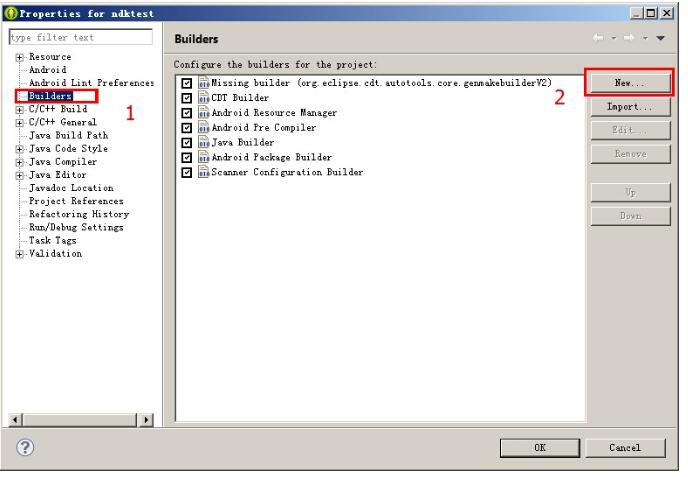Viewport: 688px width, 477px height.
Task: Click the back navigation arrow icon
Action: click(x=598, y=38)
